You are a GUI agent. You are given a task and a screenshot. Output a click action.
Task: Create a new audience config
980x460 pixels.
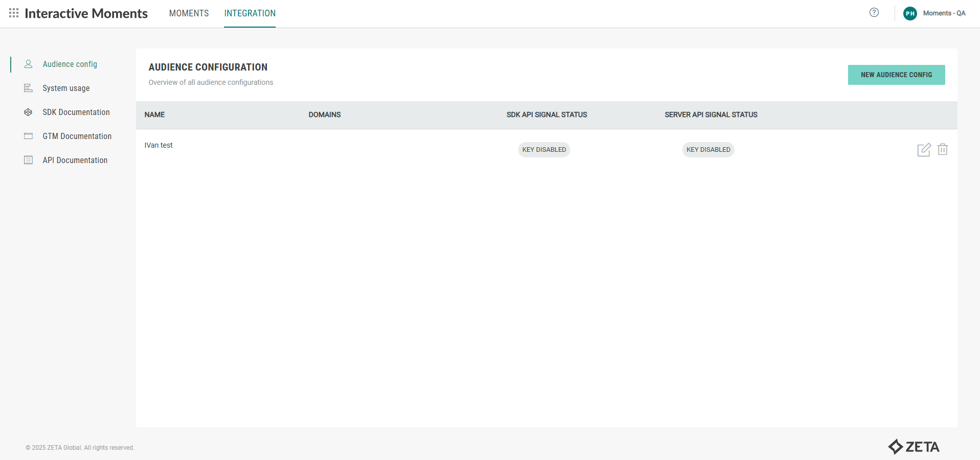[x=896, y=75]
